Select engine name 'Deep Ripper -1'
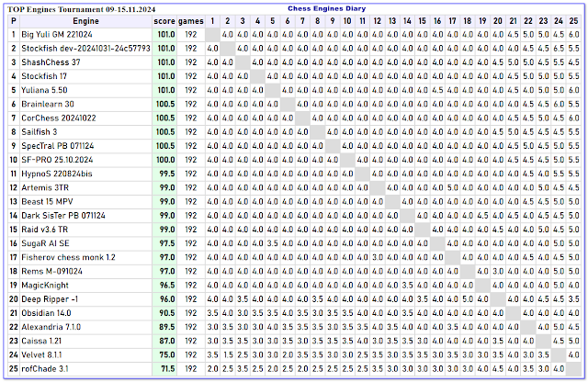The height and width of the screenshot is (382, 588). coord(50,299)
